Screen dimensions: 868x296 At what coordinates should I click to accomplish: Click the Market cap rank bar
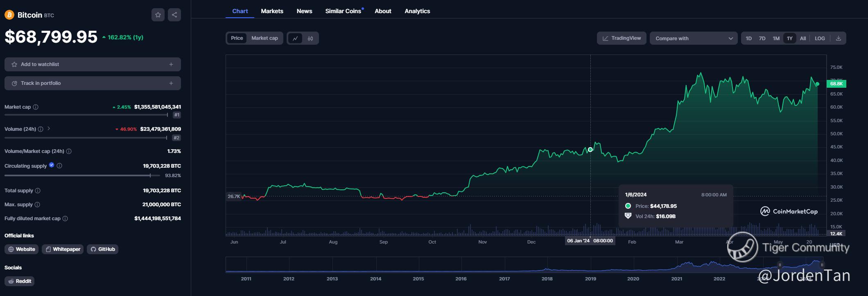[86, 115]
